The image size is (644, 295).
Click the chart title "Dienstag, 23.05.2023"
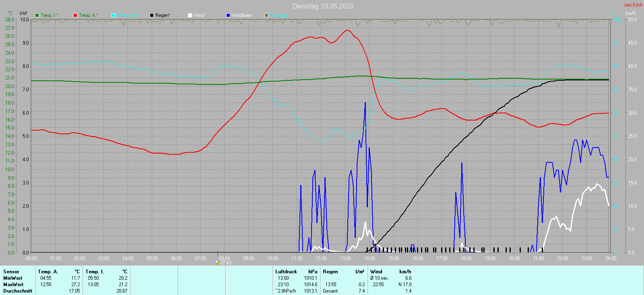323,6
